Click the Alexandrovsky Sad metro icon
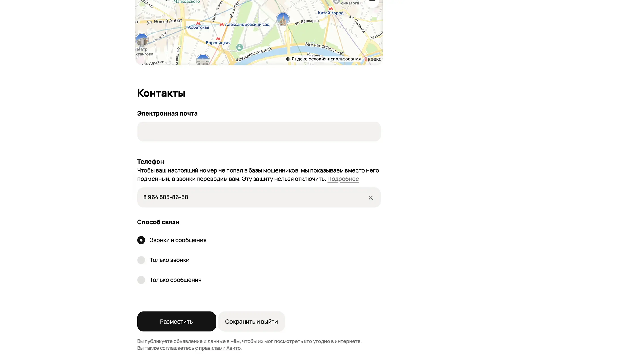The height and width of the screenshot is (362, 644). [x=222, y=25]
